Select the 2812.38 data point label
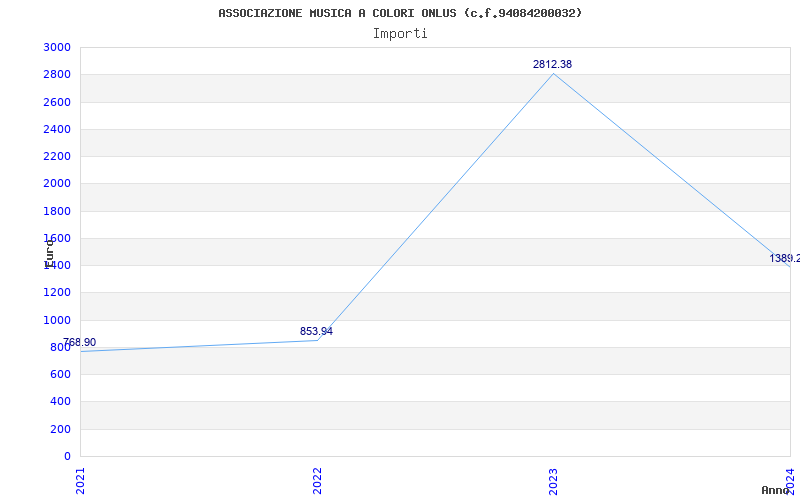800x500 pixels. (553, 64)
